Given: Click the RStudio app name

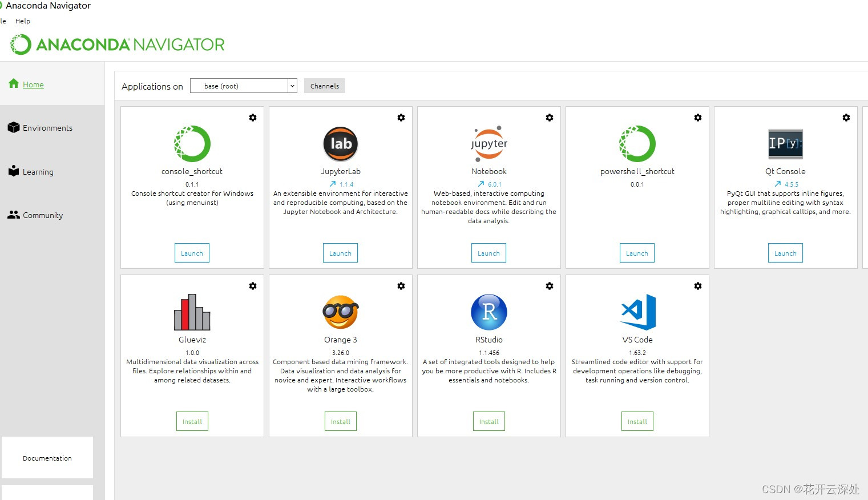Looking at the screenshot, I should point(489,340).
